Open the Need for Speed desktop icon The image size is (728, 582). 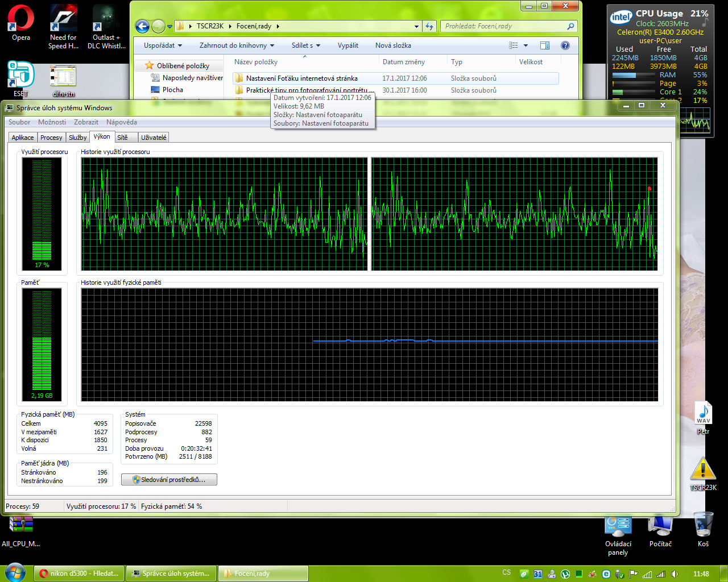[63, 20]
